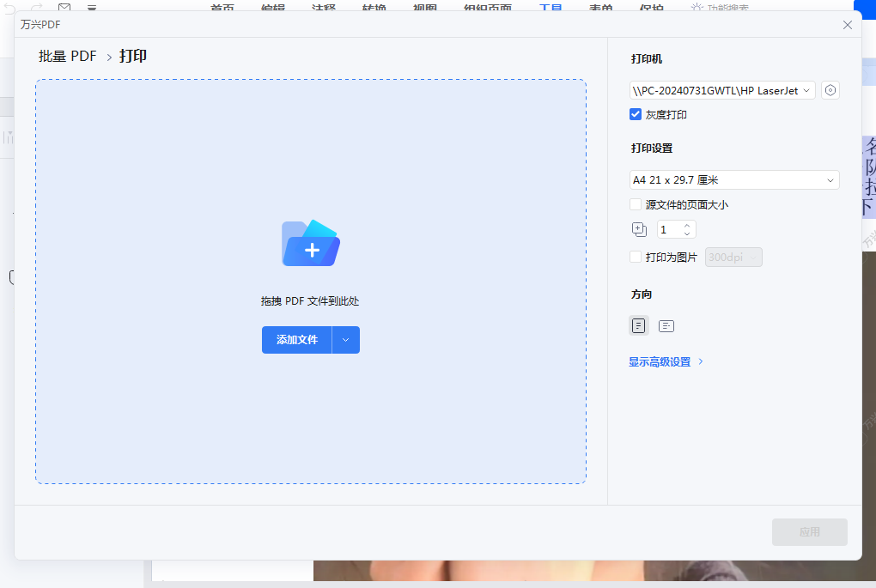Click the envelope icon in the title bar
This screenshot has height=588, width=876.
pyautogui.click(x=64, y=9)
